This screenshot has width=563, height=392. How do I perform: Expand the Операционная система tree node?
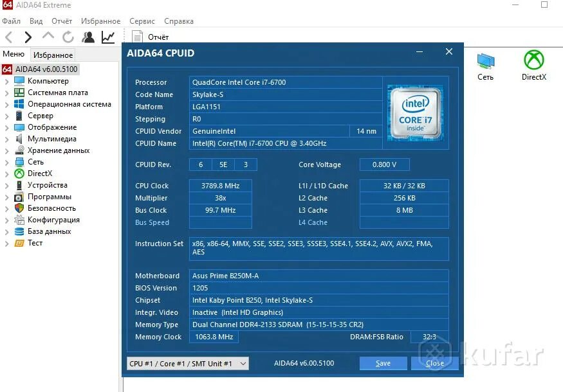(6, 105)
